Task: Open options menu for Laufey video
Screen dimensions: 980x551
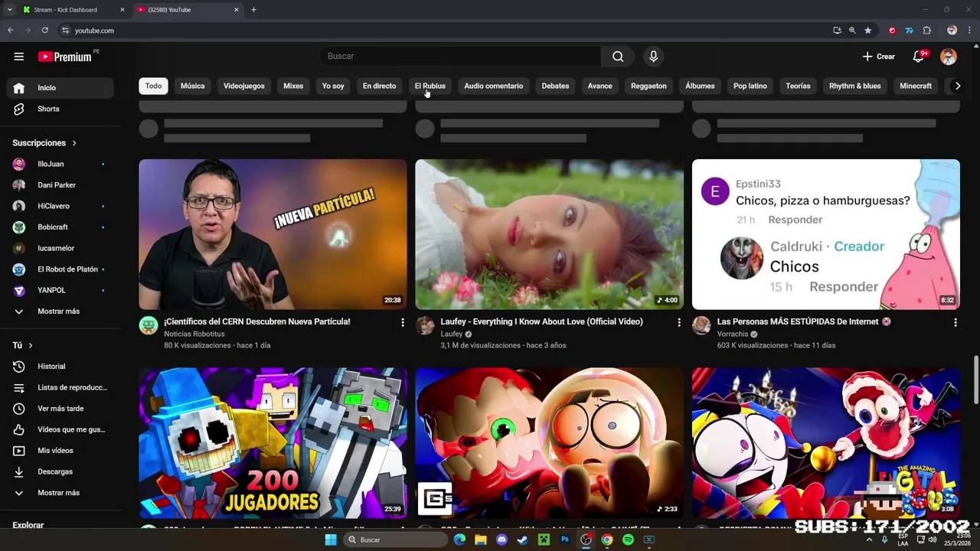Action: tap(678, 323)
